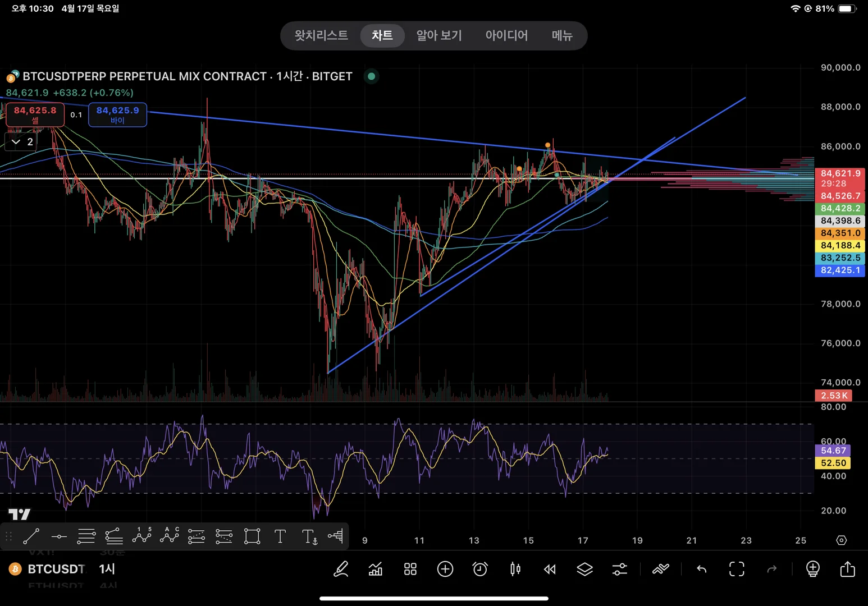868x606 pixels.
Task: Open the 알아 보기 tab
Action: 439,35
